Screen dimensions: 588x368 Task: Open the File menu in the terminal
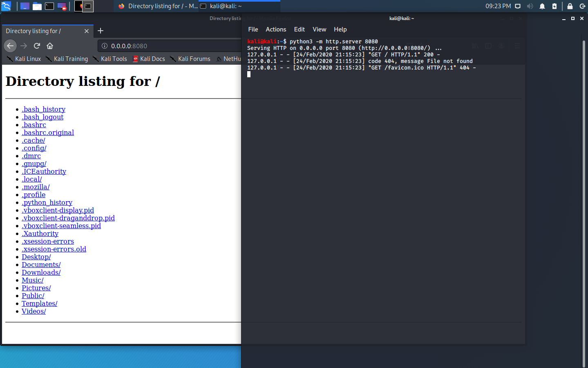click(253, 29)
